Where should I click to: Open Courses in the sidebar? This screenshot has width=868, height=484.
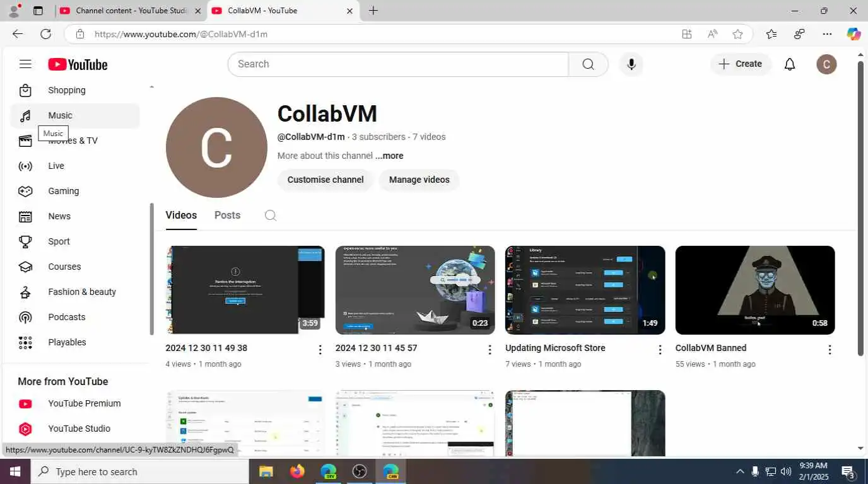[74, 267]
